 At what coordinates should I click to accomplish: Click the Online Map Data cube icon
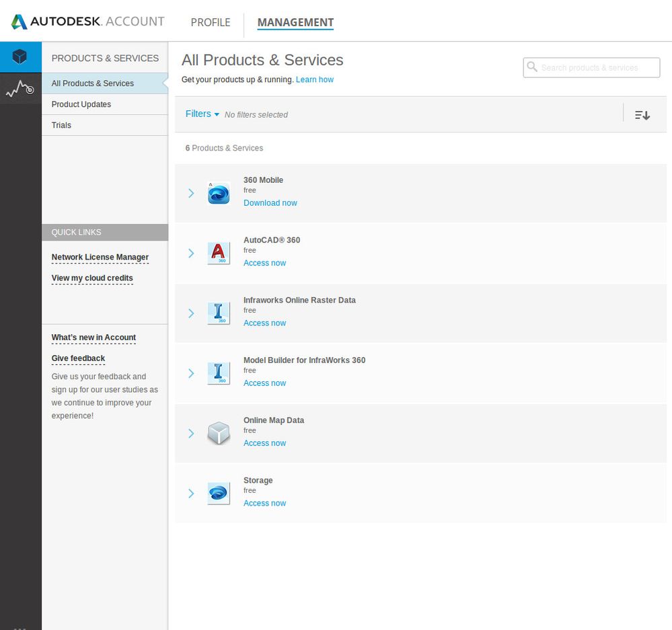(x=219, y=433)
